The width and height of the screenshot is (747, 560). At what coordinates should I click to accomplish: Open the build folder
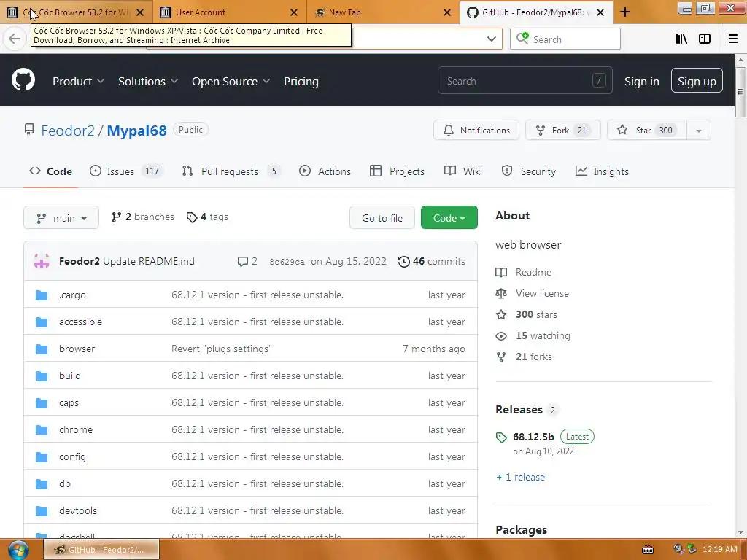(x=69, y=376)
